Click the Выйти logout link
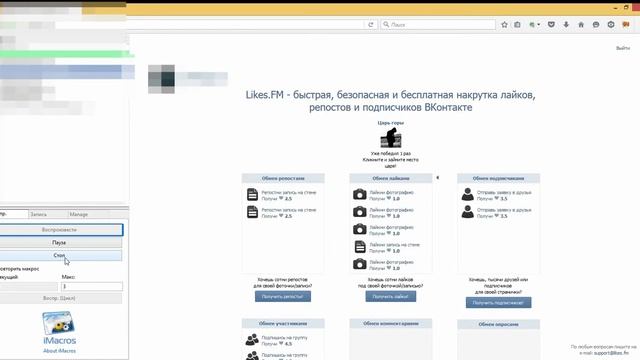The height and width of the screenshot is (360, 640). coord(623,48)
